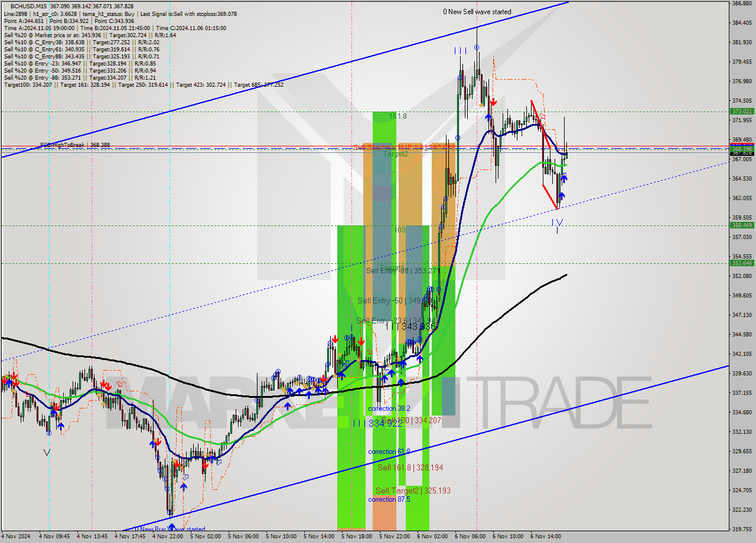This screenshot has height=543, width=756.
Task: Click the '324.705' price axis label
Action: click(742, 490)
